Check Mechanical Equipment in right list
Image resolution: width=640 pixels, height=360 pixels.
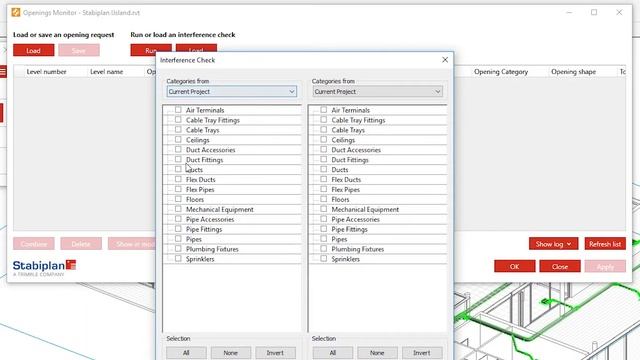(x=324, y=209)
